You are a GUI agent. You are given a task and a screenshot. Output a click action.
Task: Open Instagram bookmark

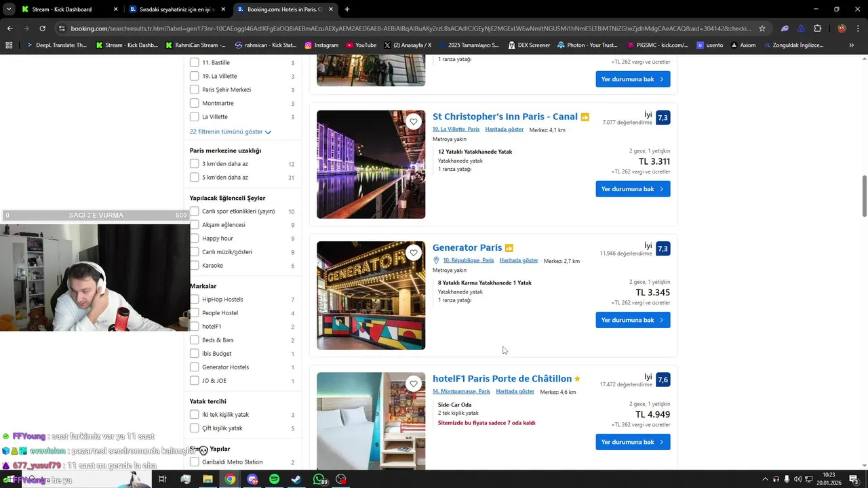pos(321,45)
